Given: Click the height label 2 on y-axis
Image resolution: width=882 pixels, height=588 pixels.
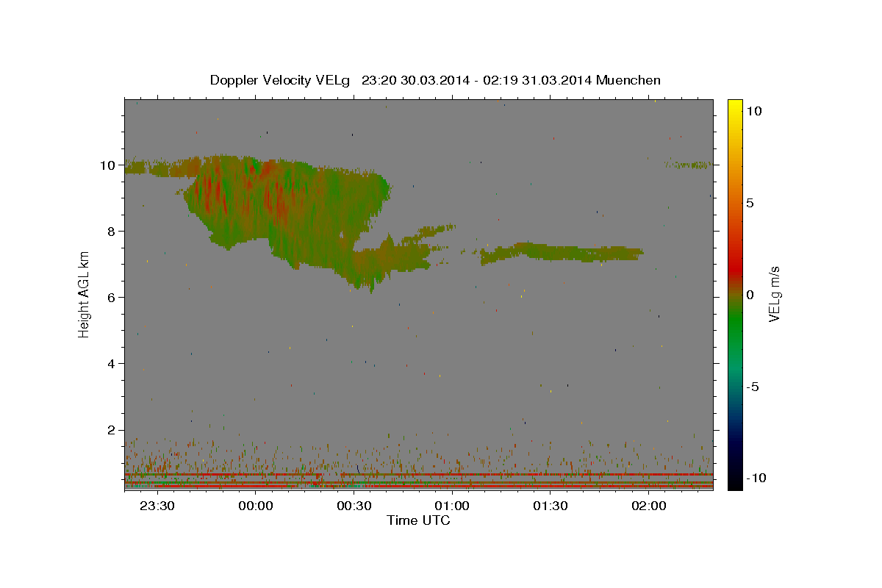Looking at the screenshot, I should coord(111,430).
